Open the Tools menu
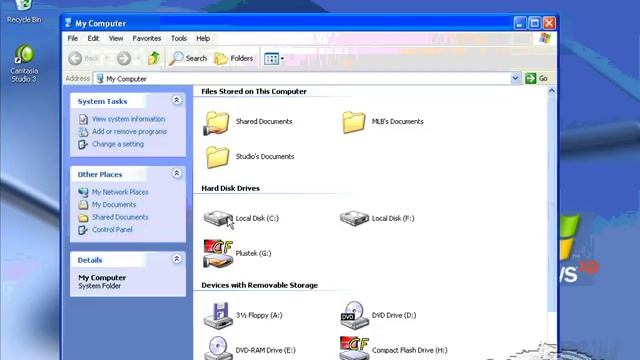The width and height of the screenshot is (640, 360). pos(179,38)
